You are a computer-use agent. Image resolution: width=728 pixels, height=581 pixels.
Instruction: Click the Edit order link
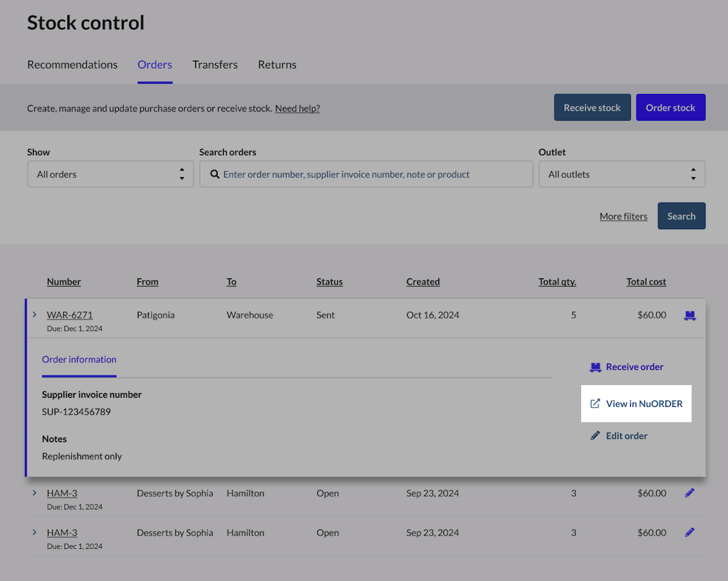pyautogui.click(x=619, y=436)
